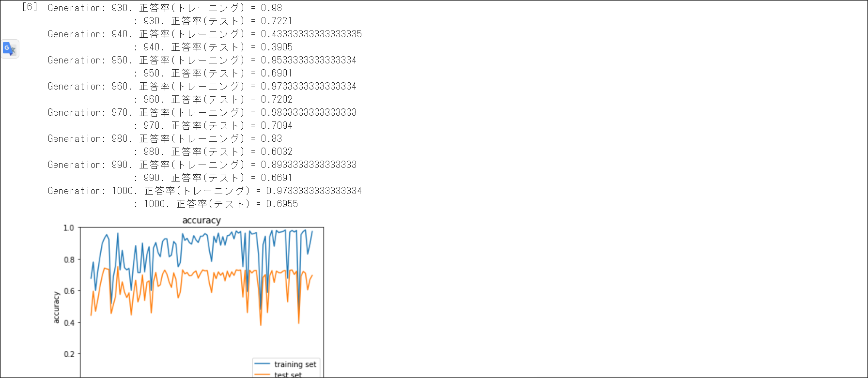Select Generation 980 training accuracy 0.83 line
The height and width of the screenshot is (378, 868).
pos(165,138)
